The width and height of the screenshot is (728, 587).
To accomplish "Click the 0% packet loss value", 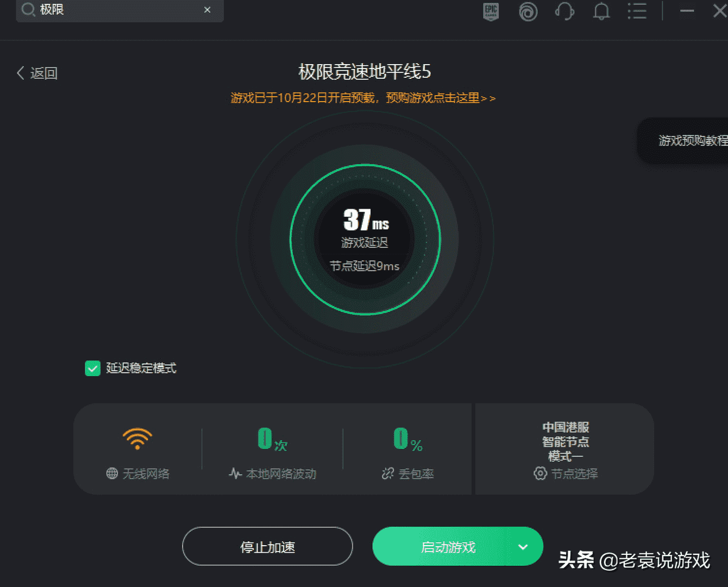I will [x=408, y=439].
